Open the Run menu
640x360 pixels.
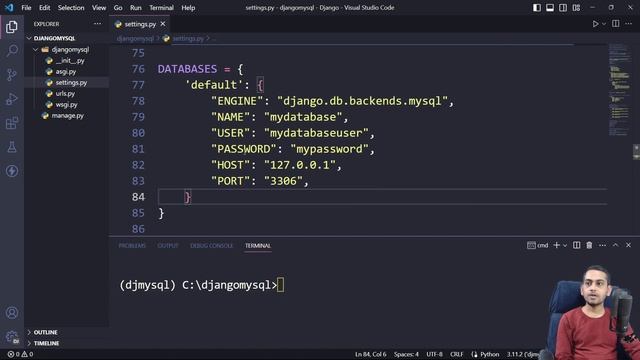tap(136, 8)
